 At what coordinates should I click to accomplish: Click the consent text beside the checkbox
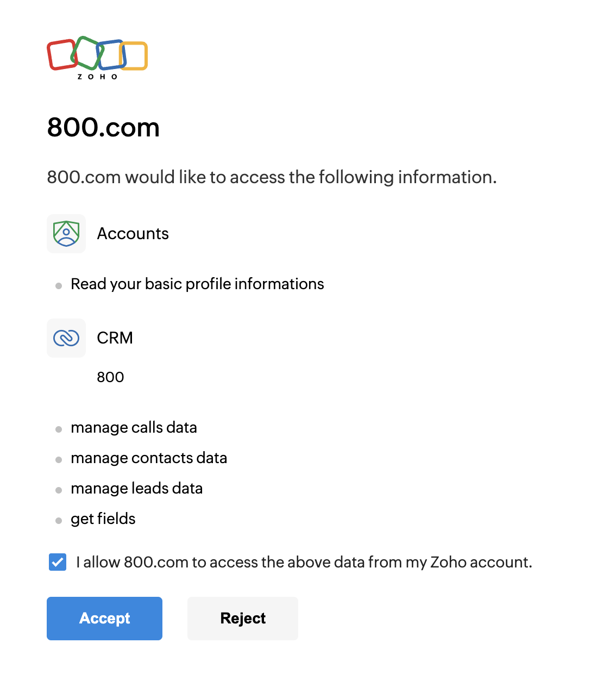click(304, 562)
